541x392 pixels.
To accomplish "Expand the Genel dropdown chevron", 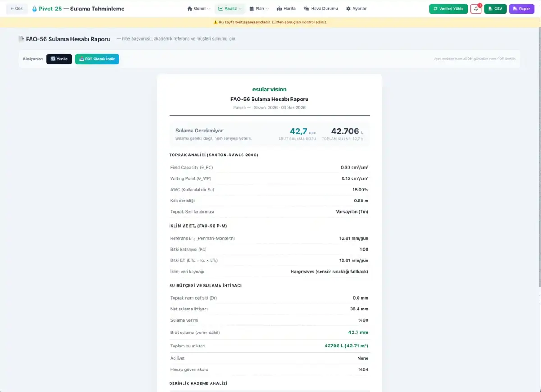I will coord(209,9).
